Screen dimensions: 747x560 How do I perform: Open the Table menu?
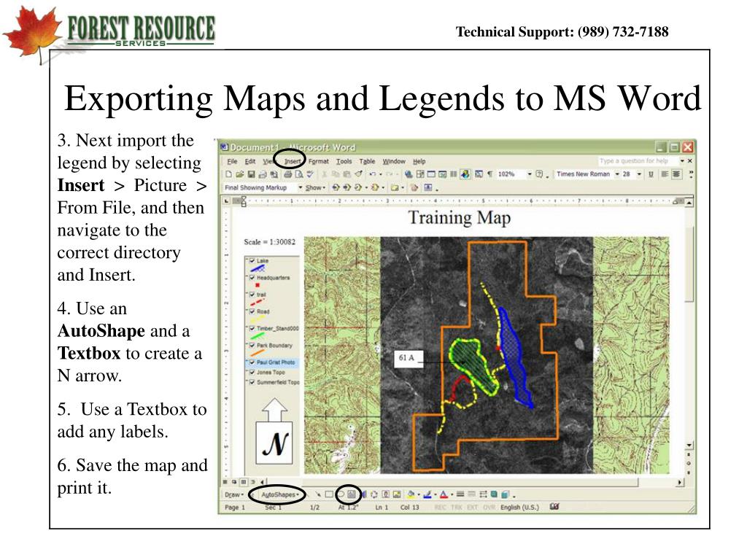click(368, 161)
